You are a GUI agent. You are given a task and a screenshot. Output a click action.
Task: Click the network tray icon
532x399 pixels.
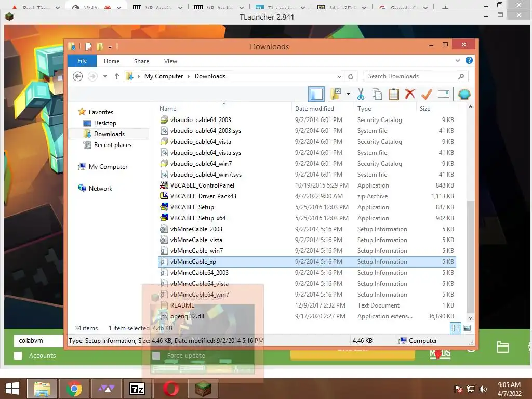coord(471,389)
